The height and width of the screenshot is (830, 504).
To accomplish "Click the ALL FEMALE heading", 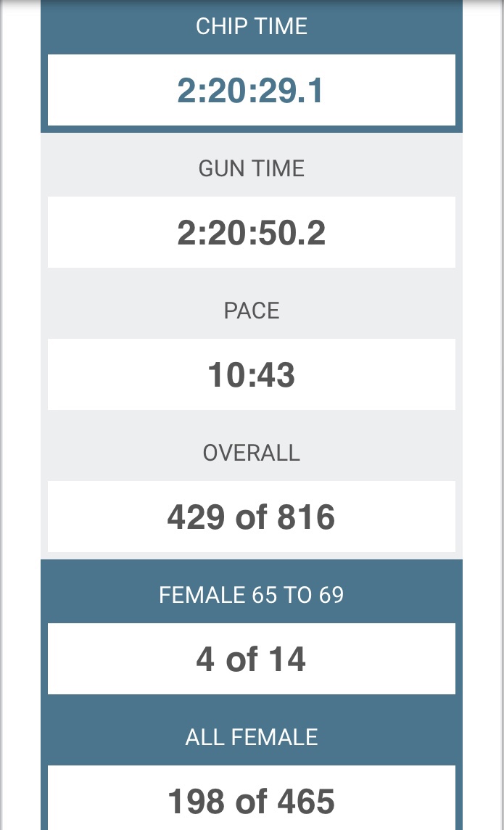I will tap(252, 738).
